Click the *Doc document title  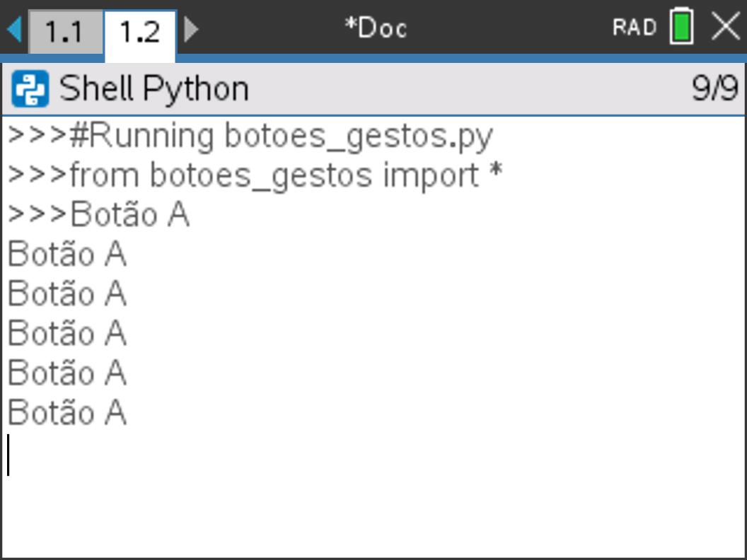pos(376,28)
